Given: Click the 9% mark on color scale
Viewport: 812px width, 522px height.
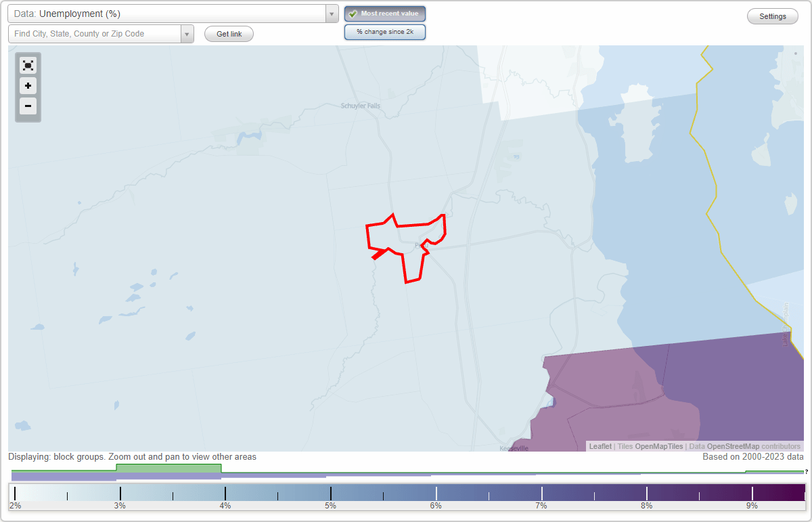Looking at the screenshot, I should [752, 505].
